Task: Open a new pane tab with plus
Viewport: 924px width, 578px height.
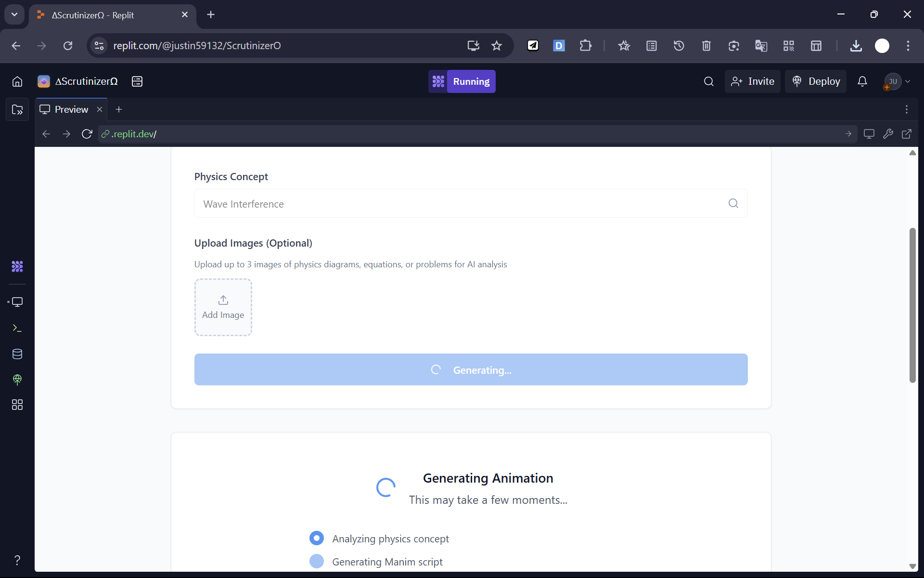Action: pyautogui.click(x=119, y=109)
